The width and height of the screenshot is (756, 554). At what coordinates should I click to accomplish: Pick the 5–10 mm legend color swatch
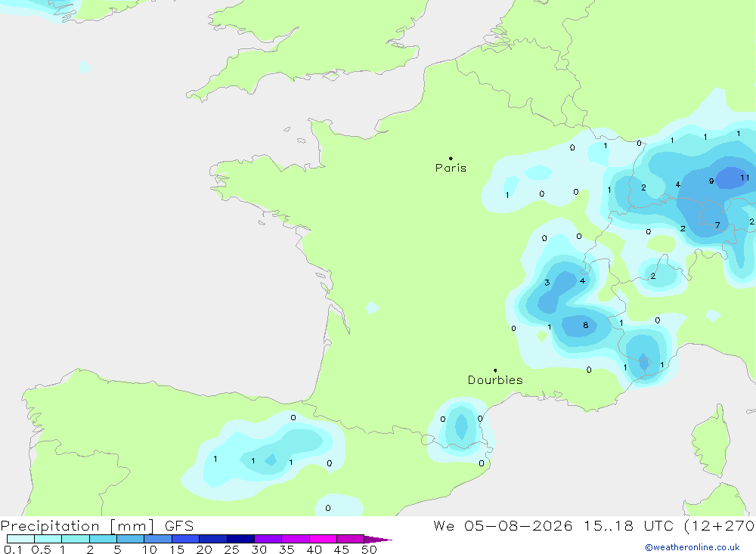pyautogui.click(x=131, y=539)
